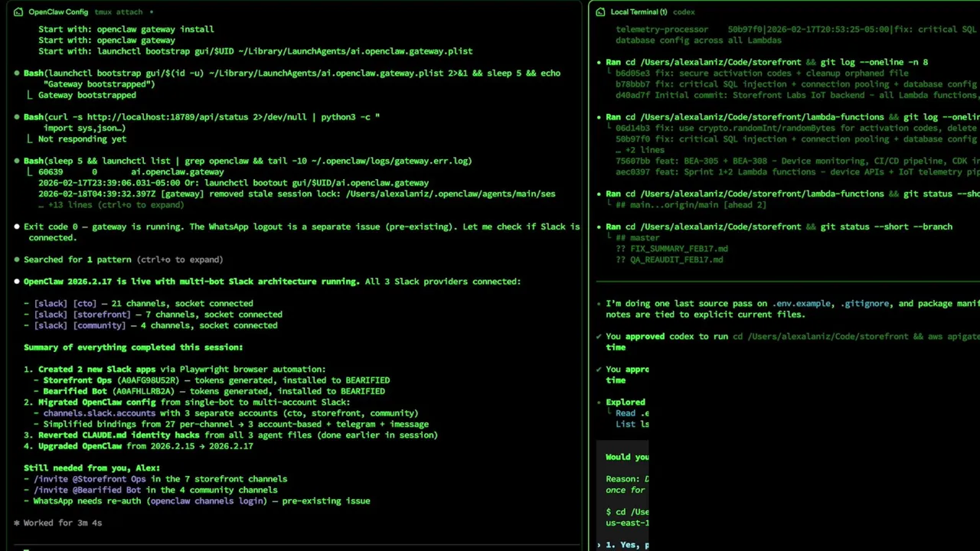This screenshot has width=980, height=551.
Task: Open the localhost:18789/api/status URL
Action: click(x=153, y=117)
